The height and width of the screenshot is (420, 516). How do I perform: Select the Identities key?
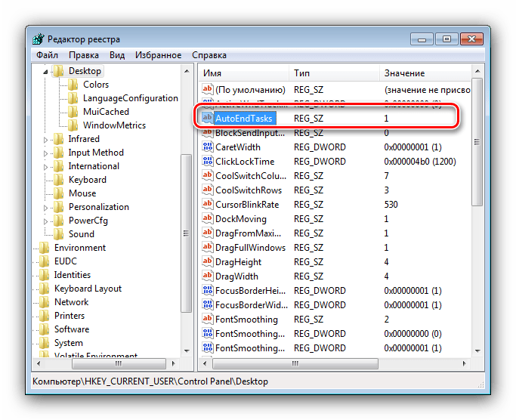[x=72, y=274]
